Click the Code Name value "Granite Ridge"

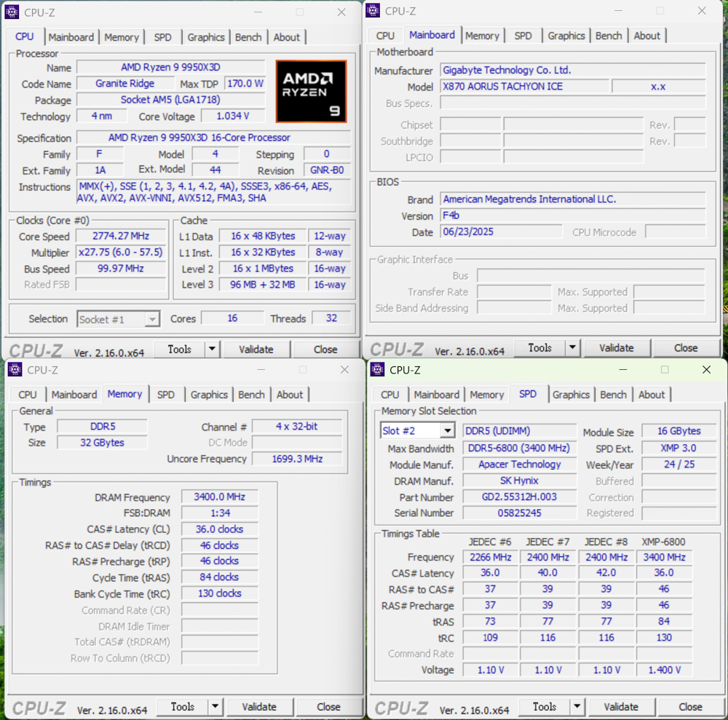tap(125, 84)
